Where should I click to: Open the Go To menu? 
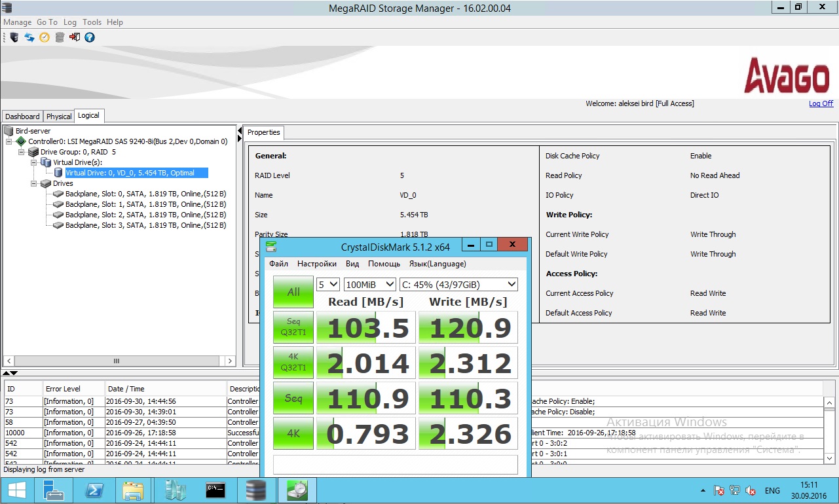47,22
